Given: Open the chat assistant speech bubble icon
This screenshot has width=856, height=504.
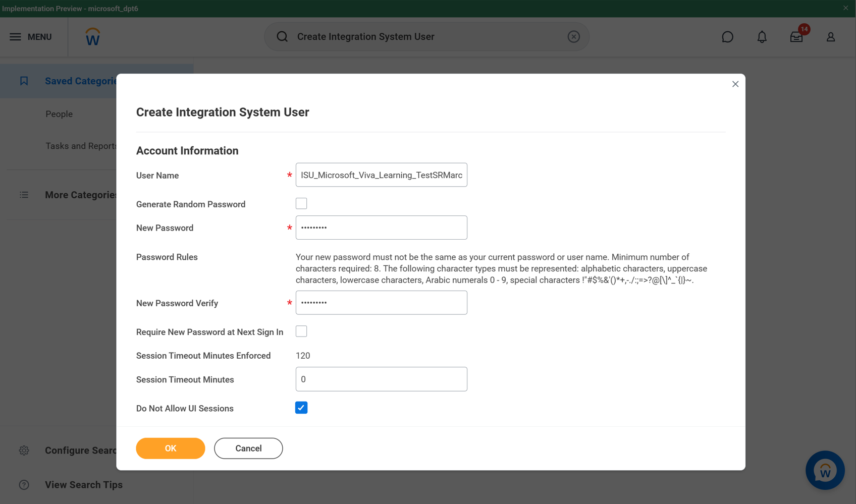Looking at the screenshot, I should pos(727,37).
